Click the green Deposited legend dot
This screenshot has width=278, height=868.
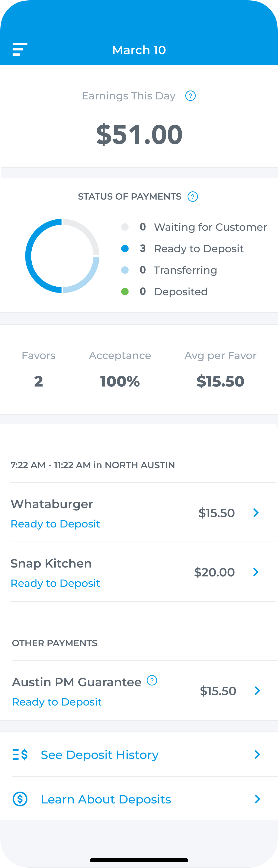click(x=125, y=292)
